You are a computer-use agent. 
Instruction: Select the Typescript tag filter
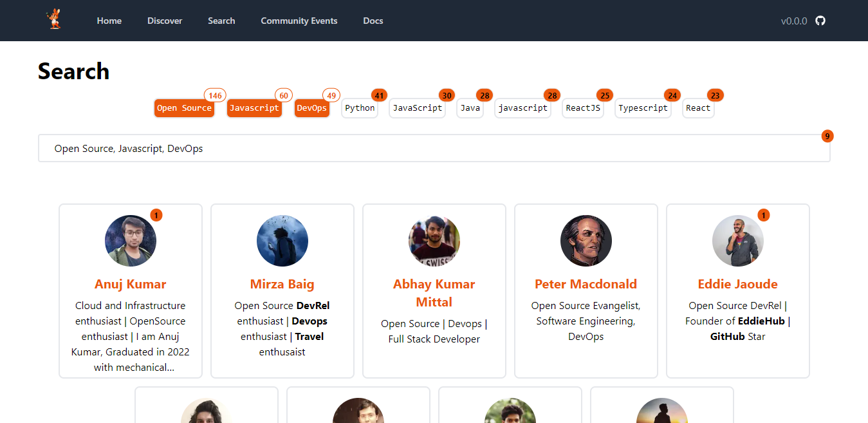pyautogui.click(x=643, y=108)
